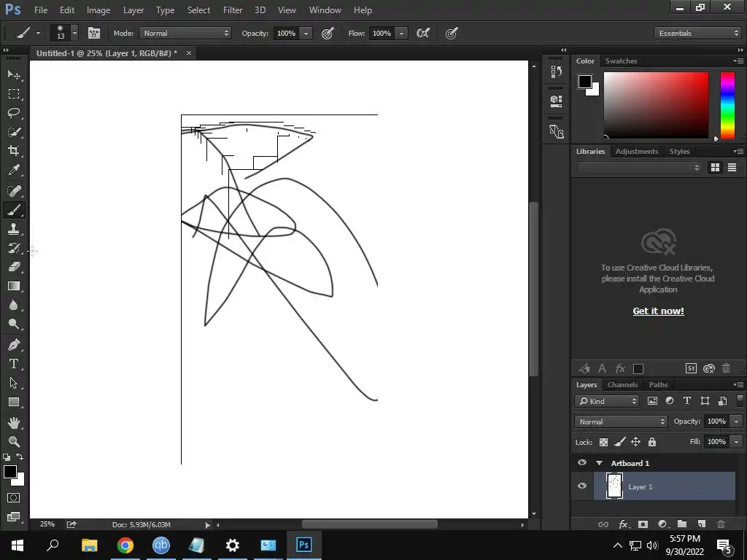Toggle lock image pixels

(x=619, y=442)
